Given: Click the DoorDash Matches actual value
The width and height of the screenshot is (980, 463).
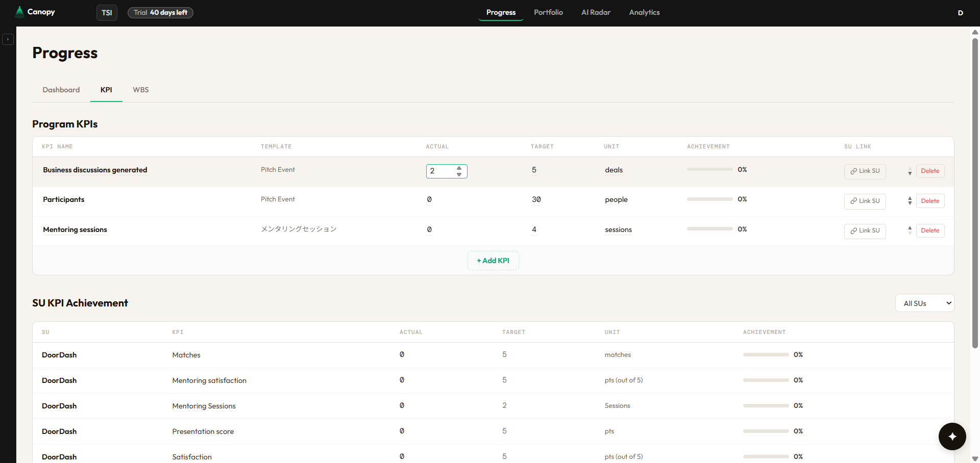Looking at the screenshot, I should [402, 354].
